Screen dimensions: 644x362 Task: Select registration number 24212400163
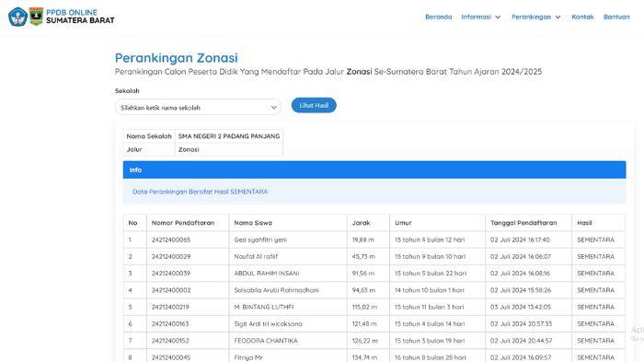coord(170,324)
